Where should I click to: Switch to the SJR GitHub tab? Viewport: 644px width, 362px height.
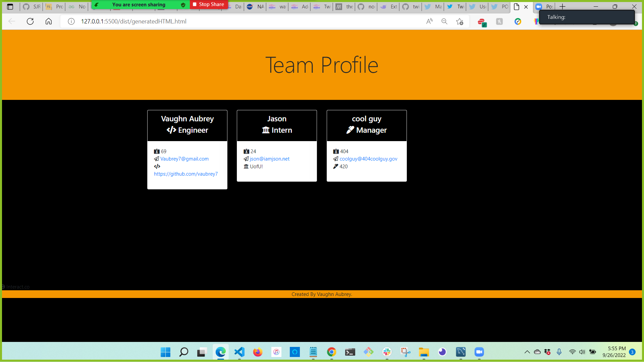[x=32, y=7]
